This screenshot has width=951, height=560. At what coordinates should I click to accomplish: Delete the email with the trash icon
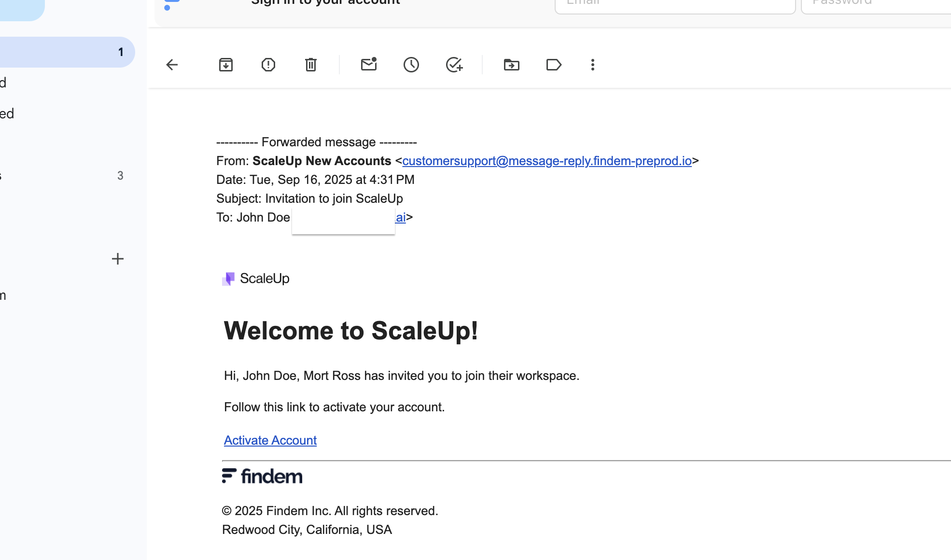311,65
